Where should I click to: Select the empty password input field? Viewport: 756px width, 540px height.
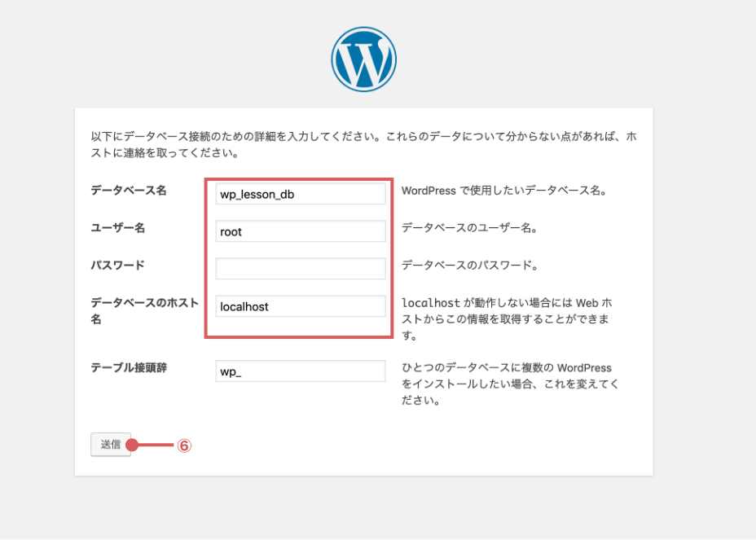(300, 269)
